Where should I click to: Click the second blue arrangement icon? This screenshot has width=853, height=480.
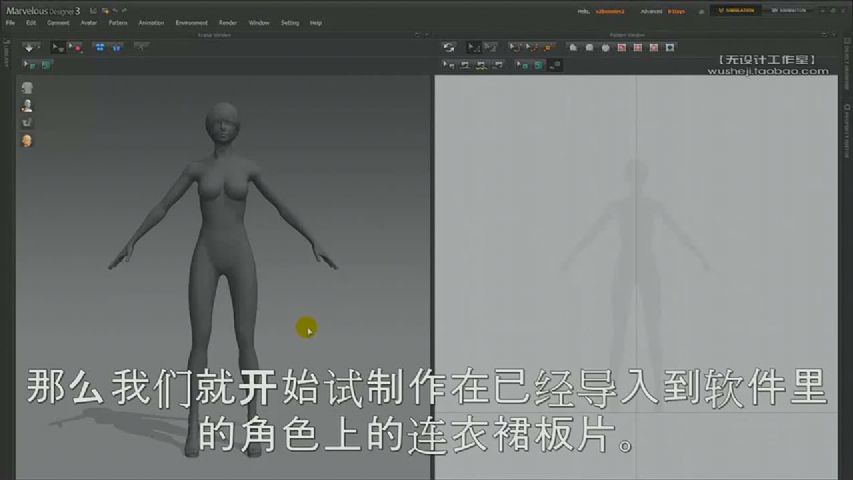tap(116, 48)
